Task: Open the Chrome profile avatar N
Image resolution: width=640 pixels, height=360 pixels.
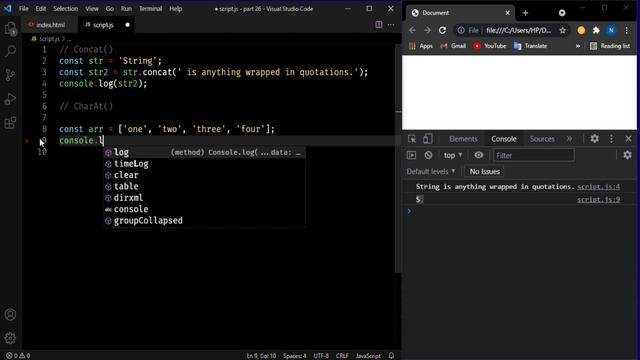Action: (611, 30)
